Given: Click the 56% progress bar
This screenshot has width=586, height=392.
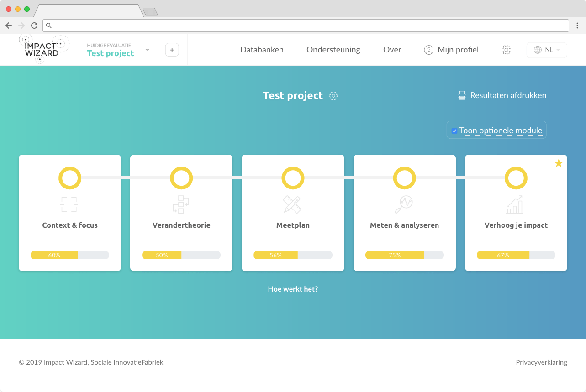Looking at the screenshot, I should tap(293, 255).
